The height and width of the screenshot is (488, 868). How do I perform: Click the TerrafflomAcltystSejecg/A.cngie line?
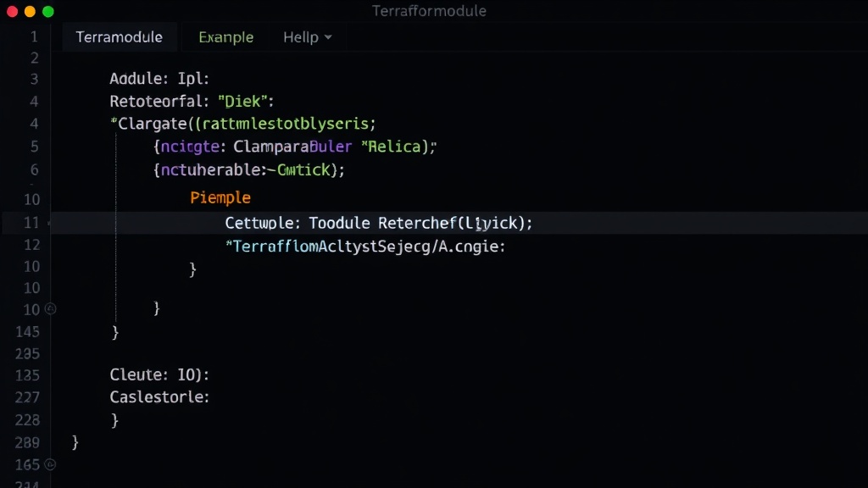coord(365,247)
